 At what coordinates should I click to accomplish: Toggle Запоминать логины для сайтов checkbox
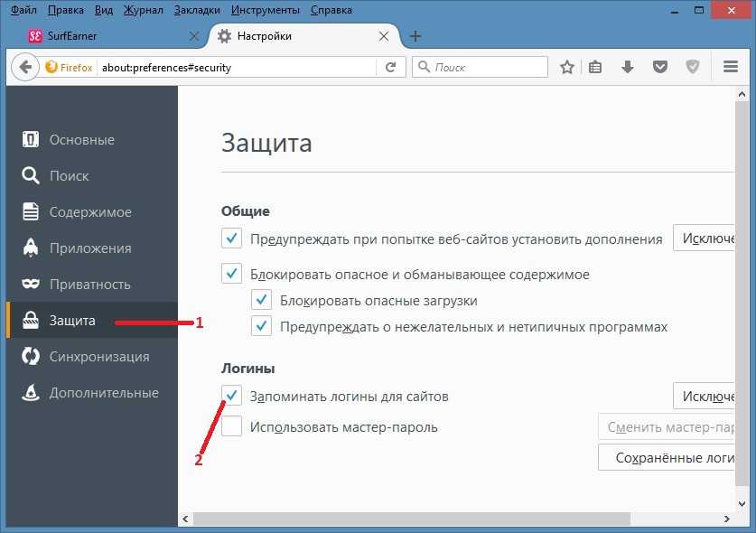231,396
